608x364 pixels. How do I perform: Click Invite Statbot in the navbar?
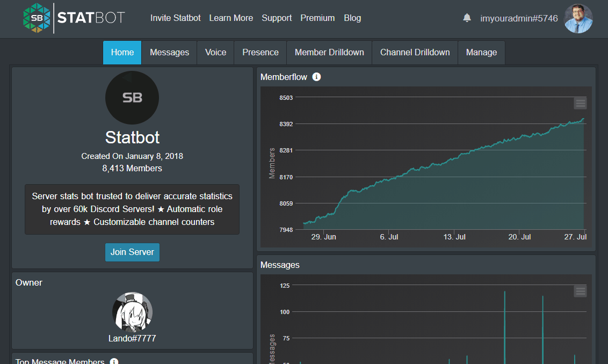pyautogui.click(x=175, y=18)
